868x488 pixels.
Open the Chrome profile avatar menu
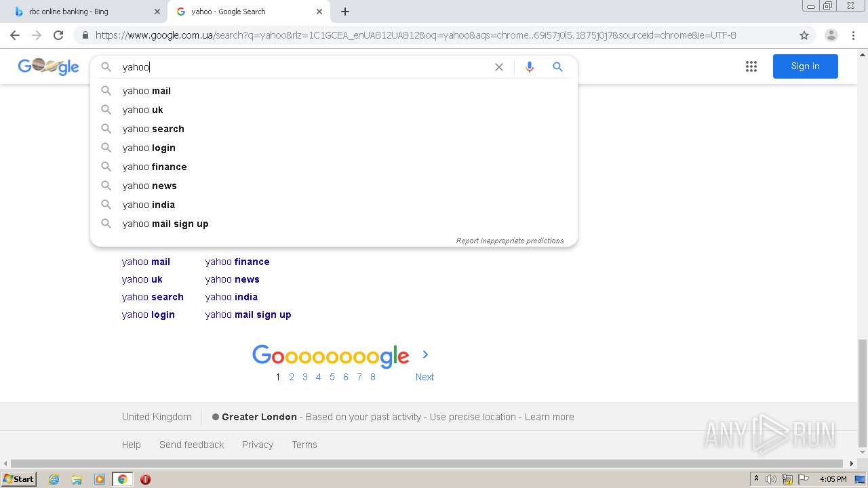[831, 35]
